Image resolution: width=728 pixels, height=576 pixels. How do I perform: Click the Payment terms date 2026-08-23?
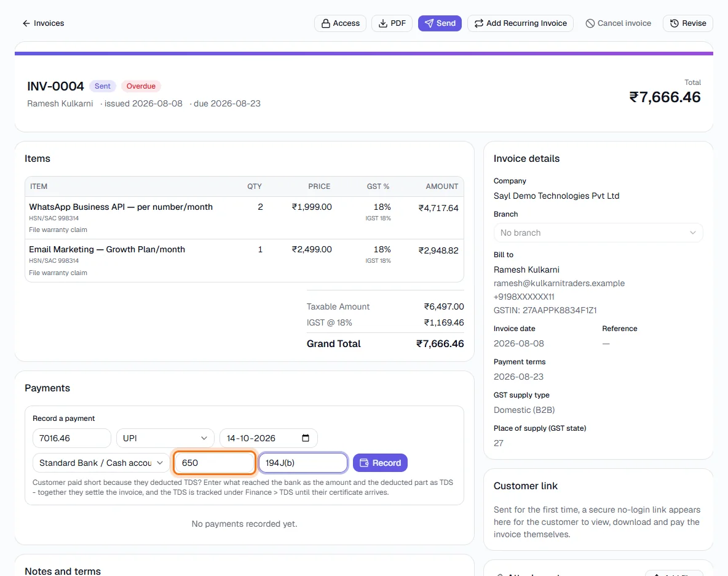click(x=518, y=377)
